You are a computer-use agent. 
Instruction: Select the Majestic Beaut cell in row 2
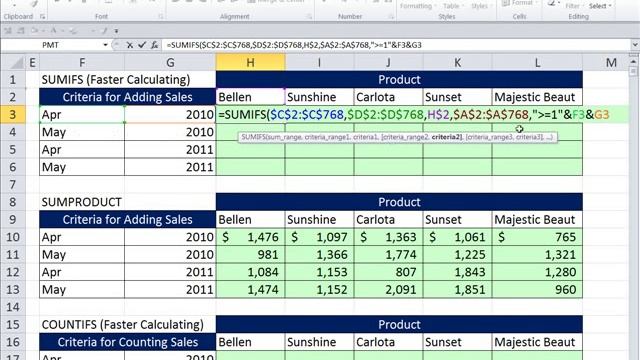pos(537,97)
